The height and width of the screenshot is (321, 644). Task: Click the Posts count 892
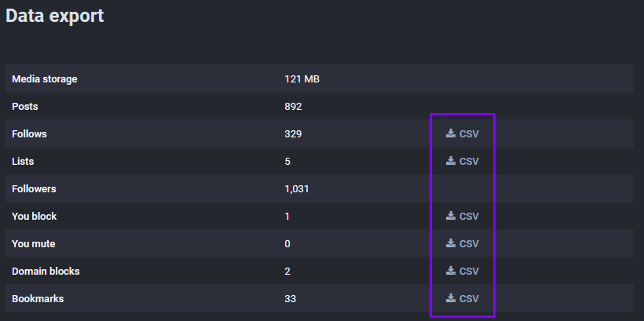[293, 106]
